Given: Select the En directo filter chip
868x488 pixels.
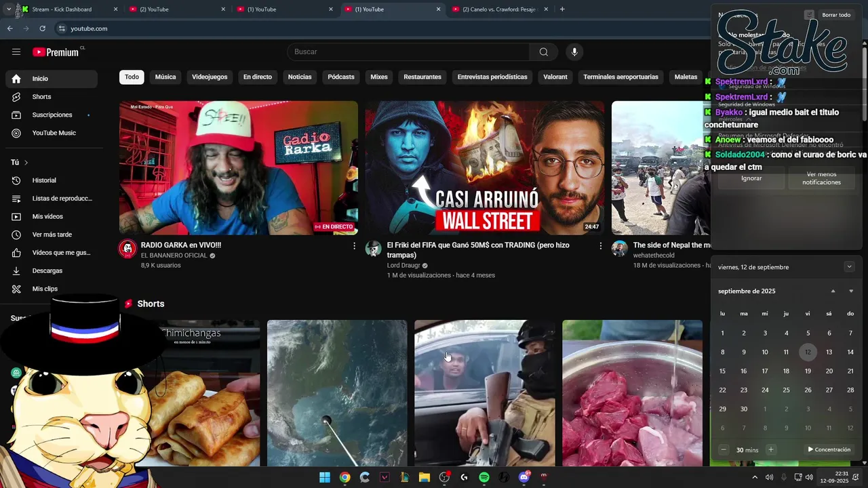Looking at the screenshot, I should click(258, 77).
